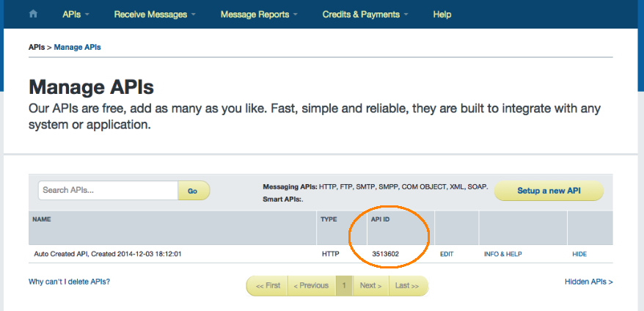
Task: Select the Smart APIs label text
Action: click(x=282, y=200)
